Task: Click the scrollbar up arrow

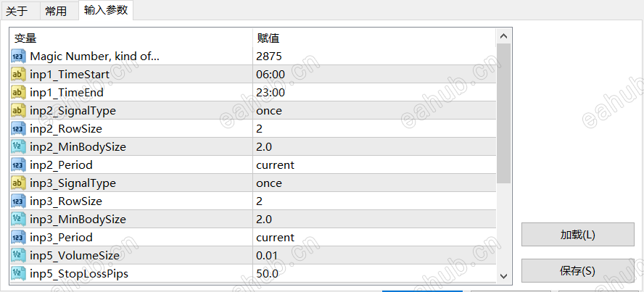Action: coord(504,36)
